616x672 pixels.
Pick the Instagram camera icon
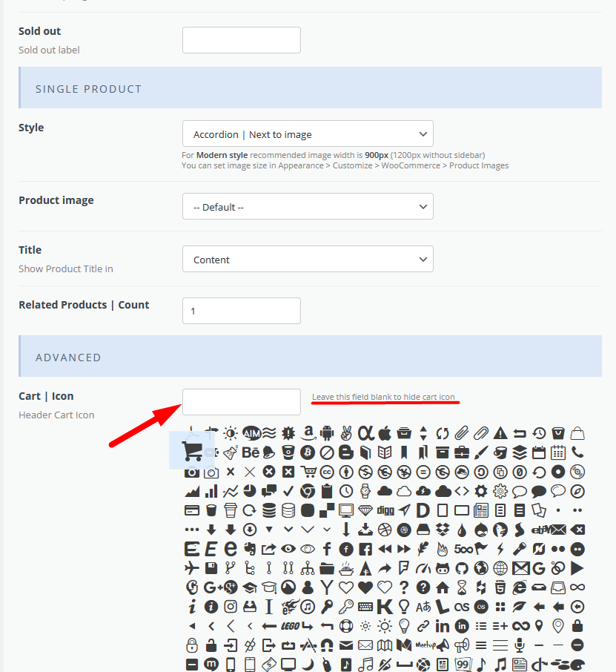pyautogui.click(x=231, y=607)
